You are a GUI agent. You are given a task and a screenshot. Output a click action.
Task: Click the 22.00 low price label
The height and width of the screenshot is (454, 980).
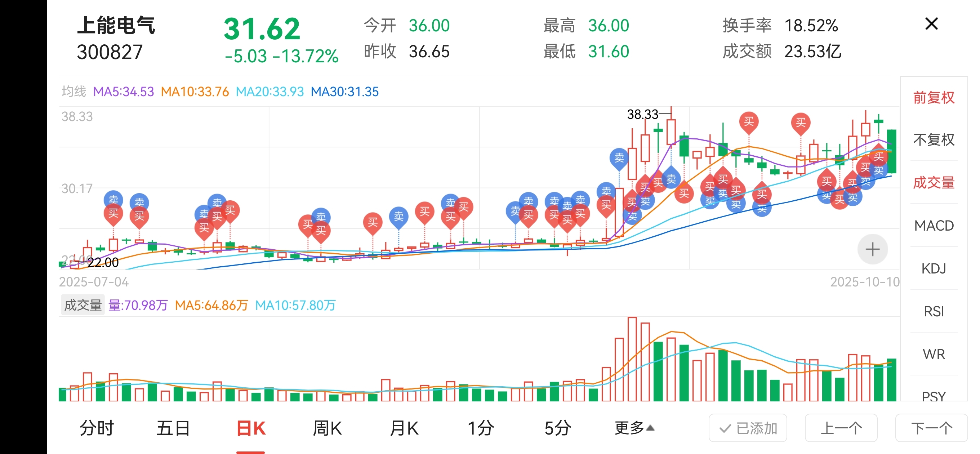(103, 263)
